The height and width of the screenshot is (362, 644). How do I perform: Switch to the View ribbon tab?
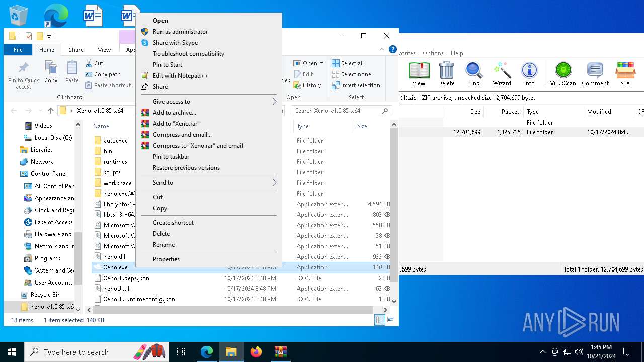point(104,50)
